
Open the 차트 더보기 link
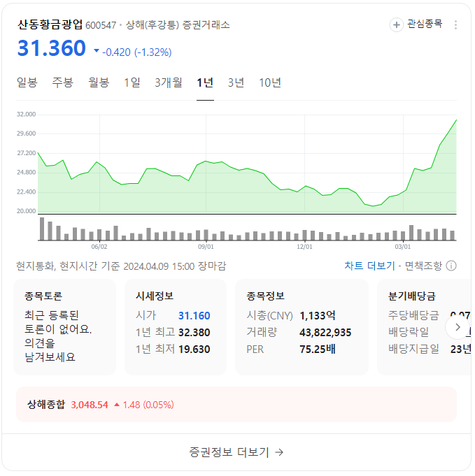369,266
